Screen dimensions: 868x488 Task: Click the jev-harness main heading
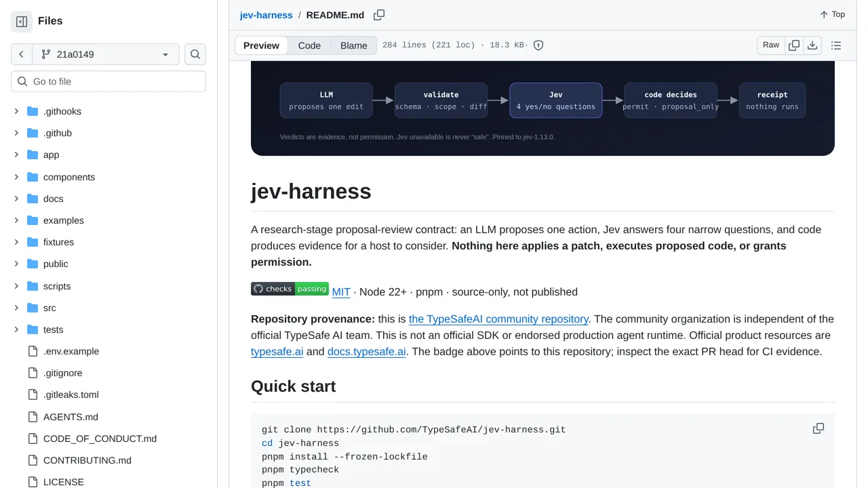[311, 191]
